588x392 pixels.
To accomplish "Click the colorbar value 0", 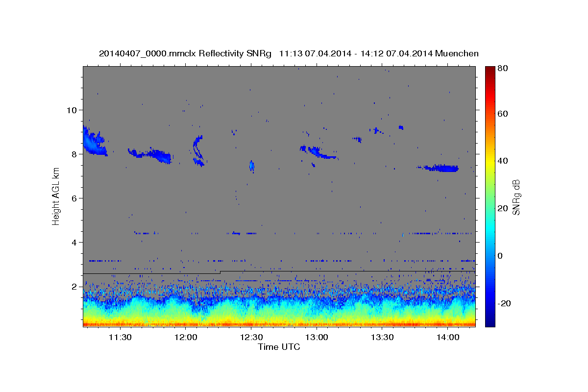I will click(501, 256).
